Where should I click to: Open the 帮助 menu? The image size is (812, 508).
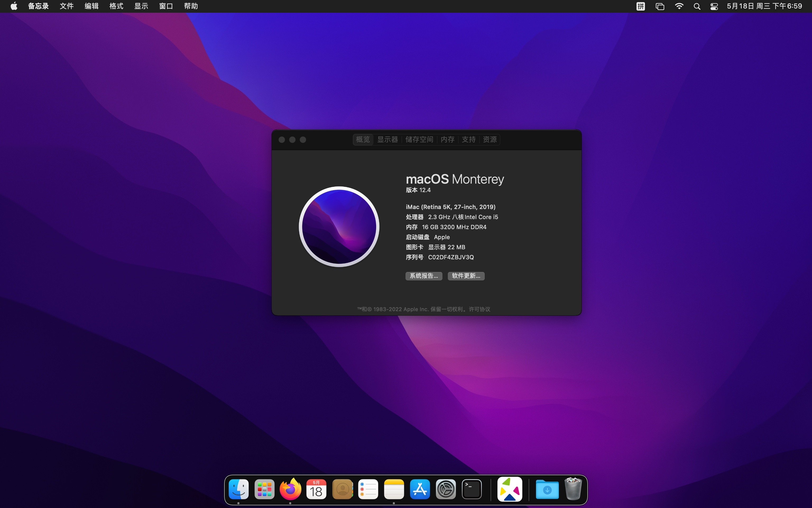(x=191, y=6)
